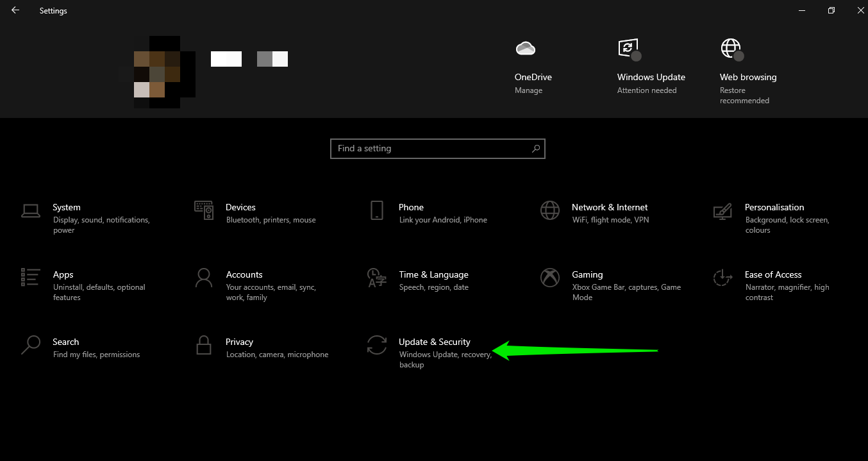Open Time & Language icon
The image size is (868, 461).
pos(377,278)
